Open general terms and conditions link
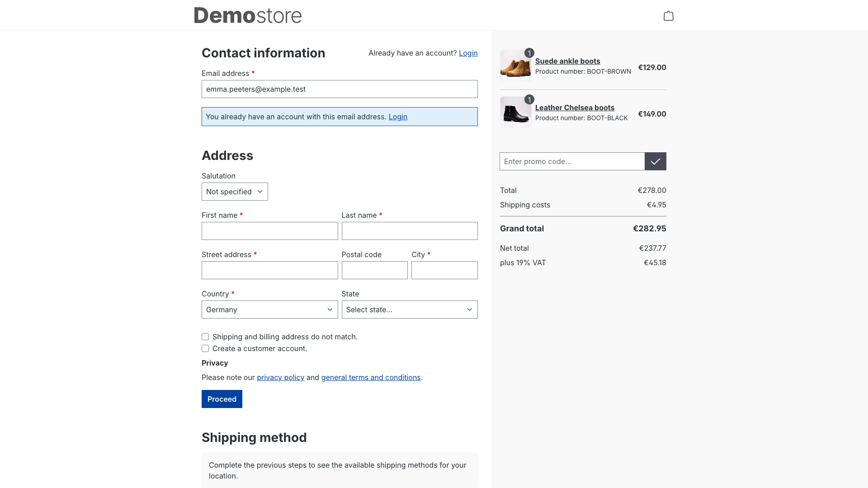Viewport: 868px width, 488px height. [x=371, y=377]
